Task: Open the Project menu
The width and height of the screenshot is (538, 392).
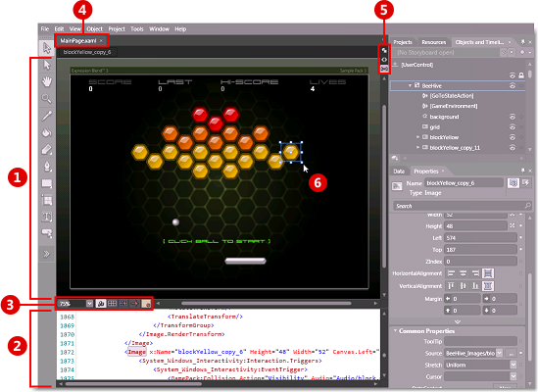Action: pos(117,28)
